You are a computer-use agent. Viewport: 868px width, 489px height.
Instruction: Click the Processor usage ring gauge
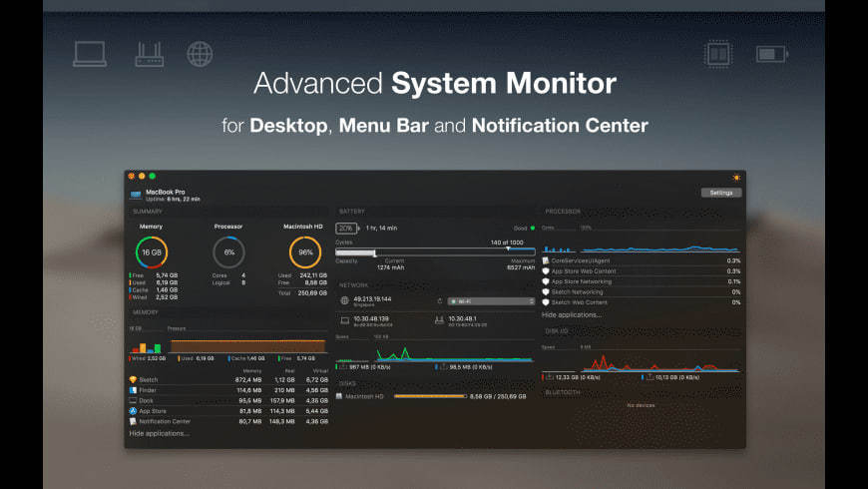tap(228, 252)
